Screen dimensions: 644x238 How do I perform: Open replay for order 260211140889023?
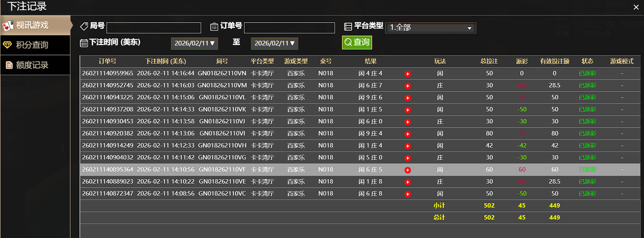coord(407,182)
